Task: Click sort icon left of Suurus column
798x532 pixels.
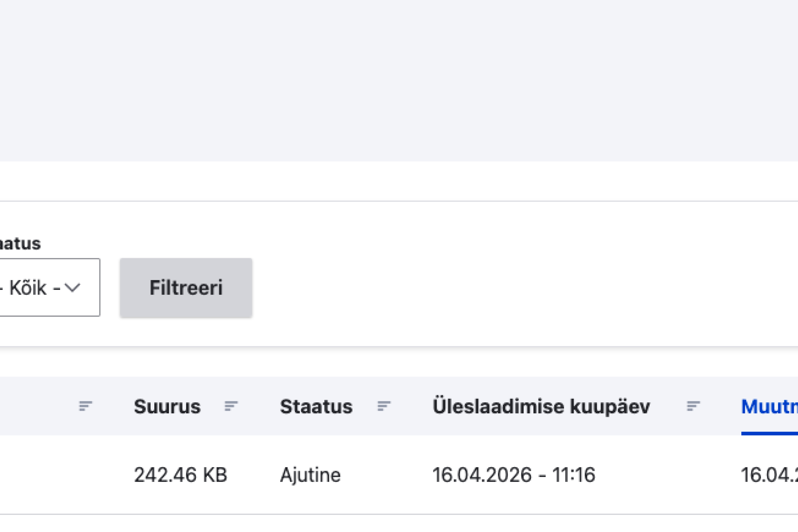Action: (x=85, y=406)
